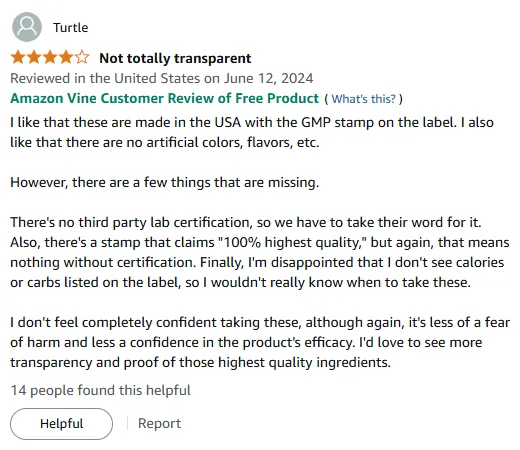Click Turtle's profile avatar icon
Viewport: 520px width, 450px height.
point(27,27)
